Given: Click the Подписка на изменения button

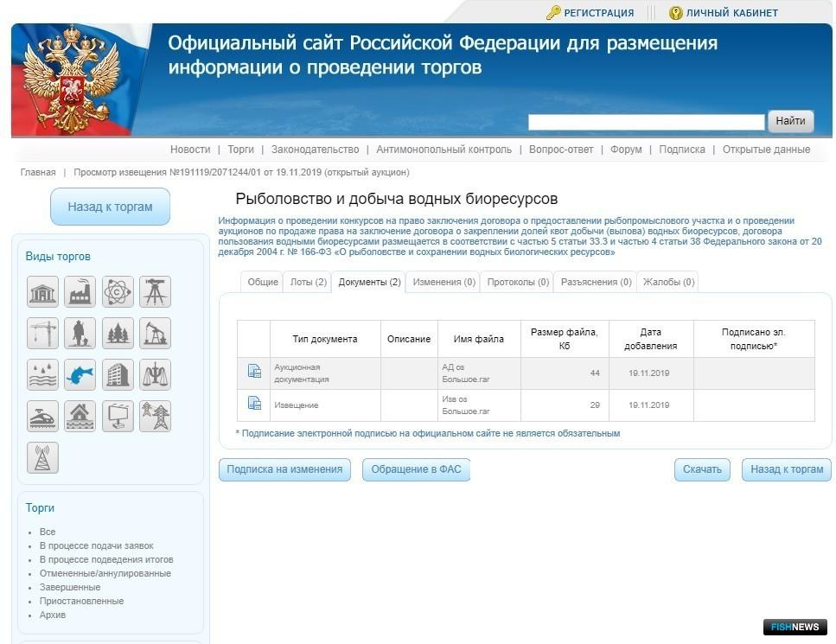Looking at the screenshot, I should [284, 469].
